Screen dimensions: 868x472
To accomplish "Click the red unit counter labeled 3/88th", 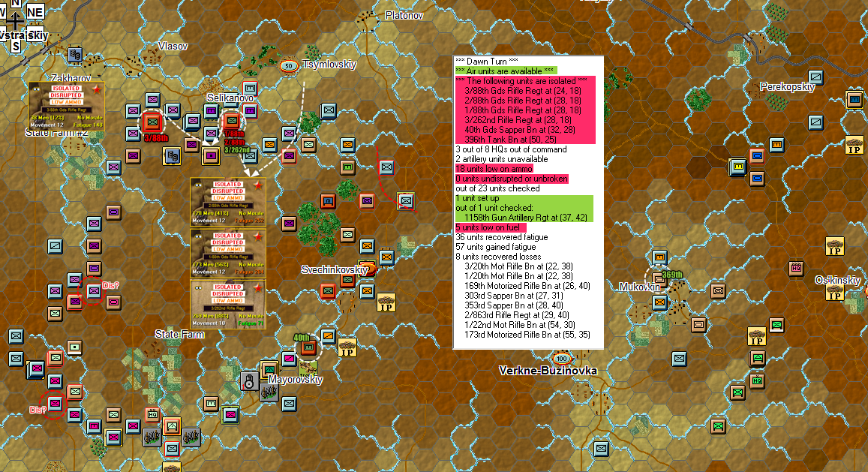I will (152, 122).
